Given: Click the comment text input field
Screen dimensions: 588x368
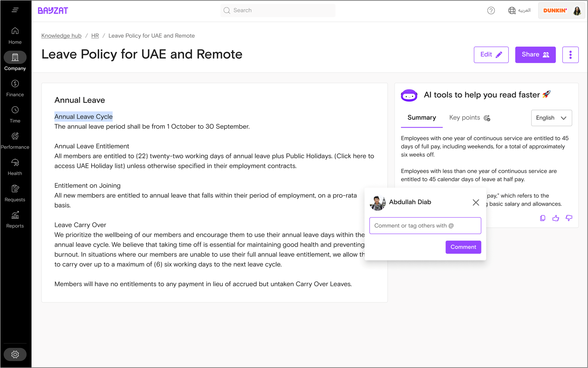Looking at the screenshot, I should tap(425, 226).
